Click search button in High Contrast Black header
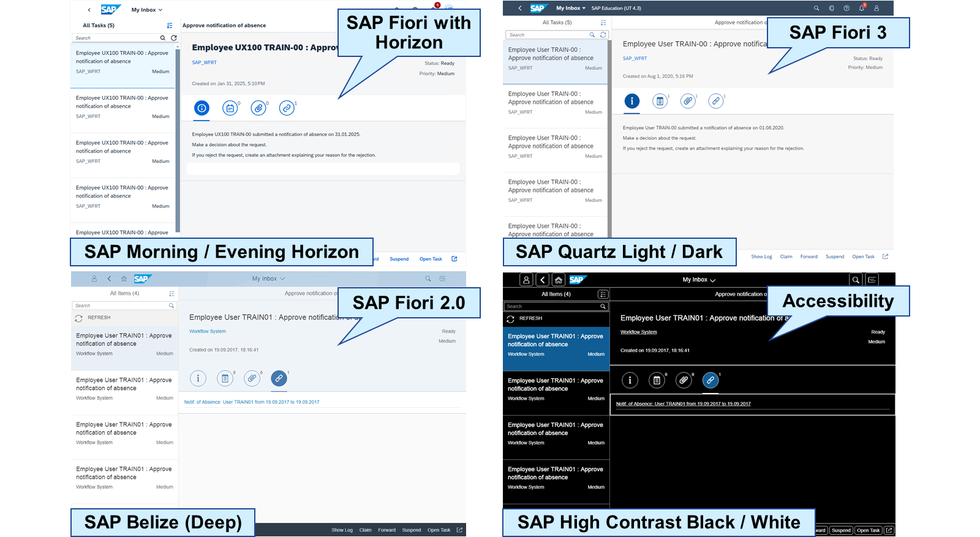980x537 pixels. coord(856,280)
